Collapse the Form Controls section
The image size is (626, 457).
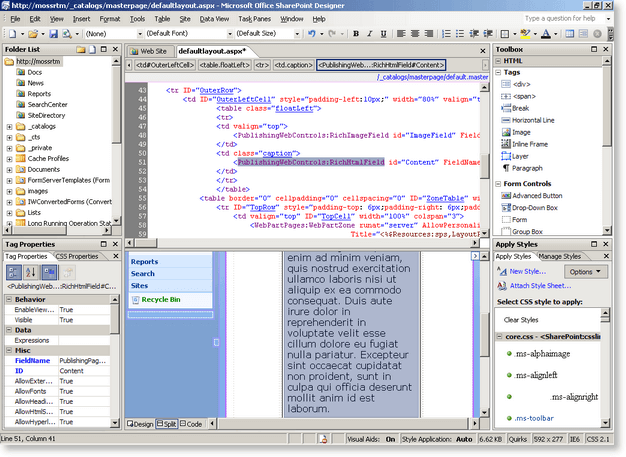point(498,184)
